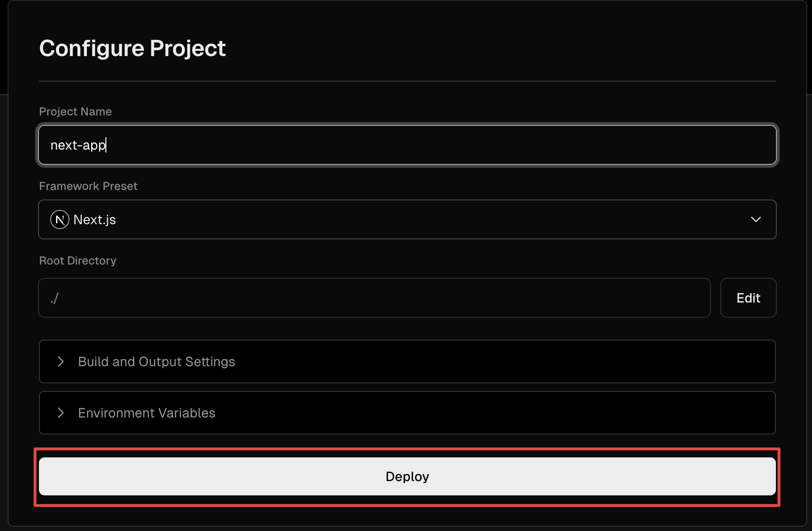Click the ./ path text
The image size is (812, 531).
pos(55,298)
